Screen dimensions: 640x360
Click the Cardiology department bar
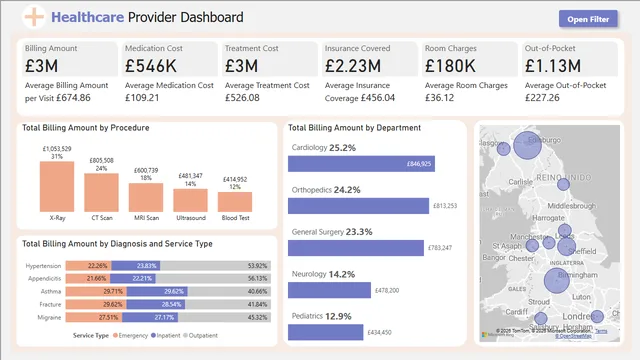pyautogui.click(x=361, y=164)
